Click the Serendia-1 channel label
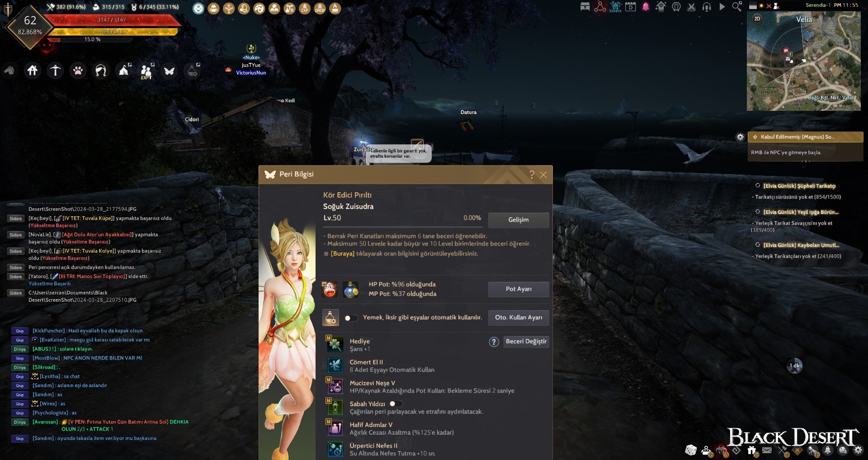This screenshot has width=868, height=460. [818, 5]
